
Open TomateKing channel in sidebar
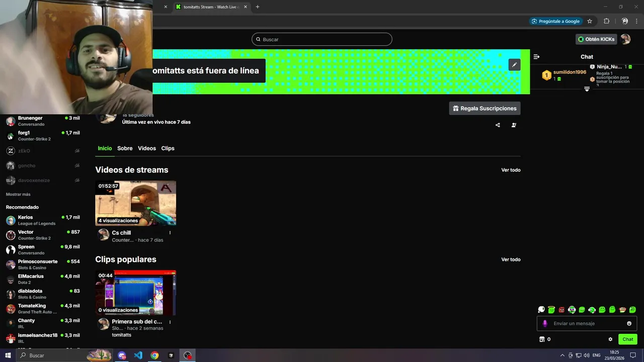pos(43,309)
